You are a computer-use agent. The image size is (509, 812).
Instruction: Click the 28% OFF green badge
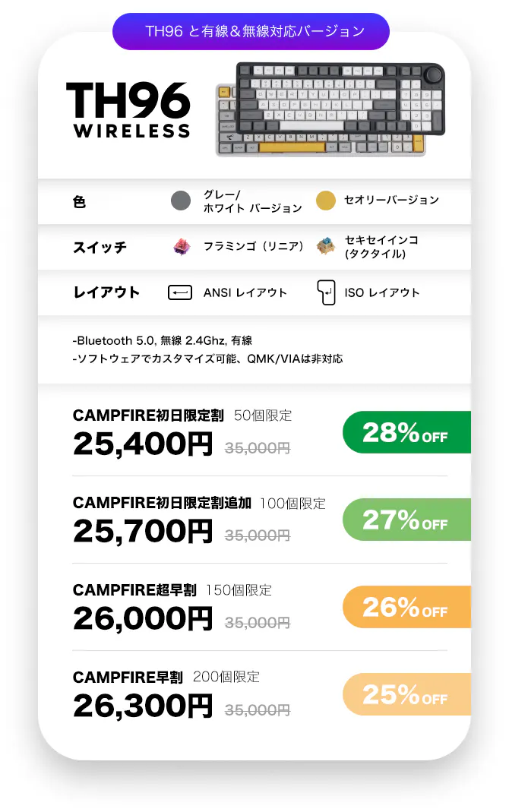click(406, 432)
